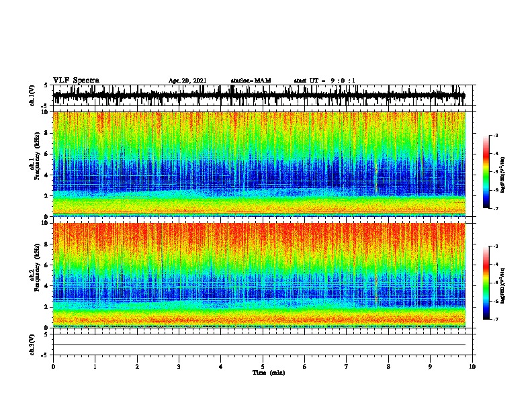
Task: Click the time axis tick label '6'
Action: 305,367
